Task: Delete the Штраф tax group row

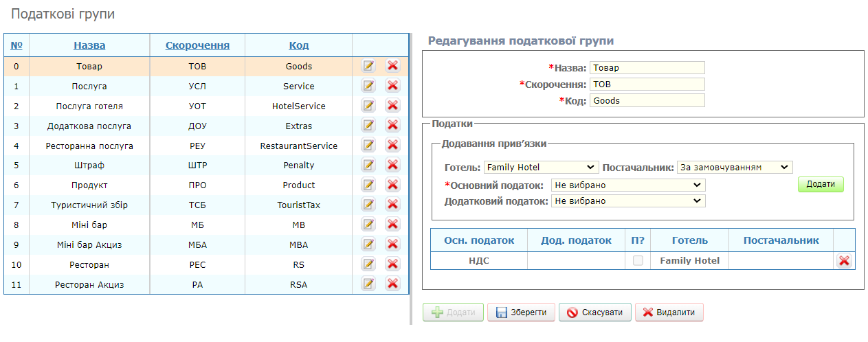Action: [x=393, y=165]
